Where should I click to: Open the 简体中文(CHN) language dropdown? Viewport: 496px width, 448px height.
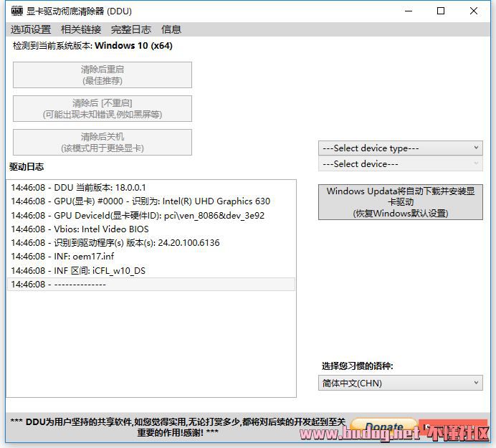[x=401, y=383]
